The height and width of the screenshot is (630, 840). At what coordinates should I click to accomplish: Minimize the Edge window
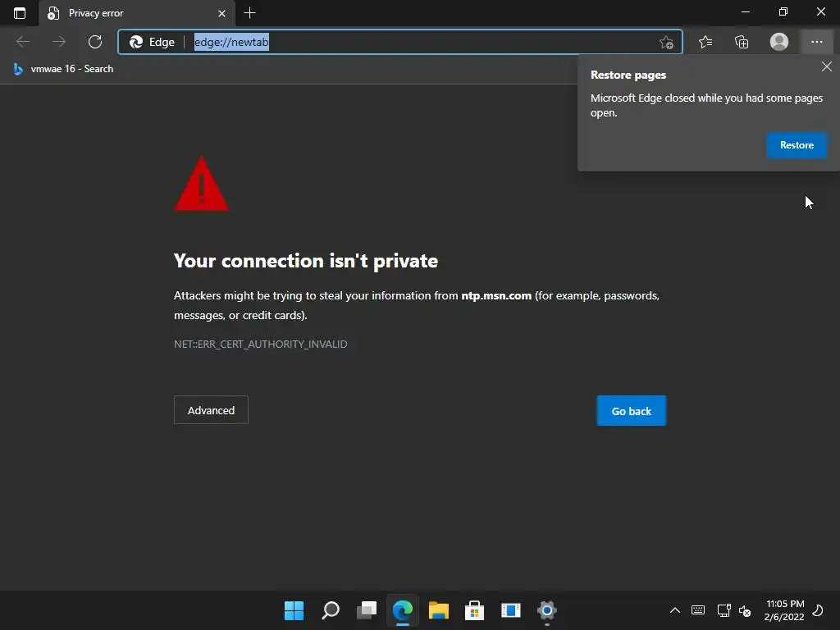745,11
